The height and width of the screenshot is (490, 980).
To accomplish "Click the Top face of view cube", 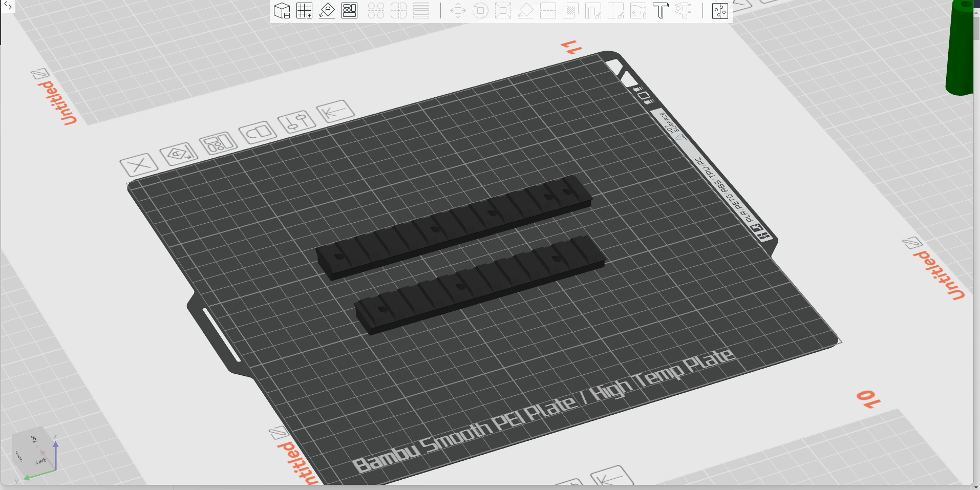I will [x=34, y=439].
